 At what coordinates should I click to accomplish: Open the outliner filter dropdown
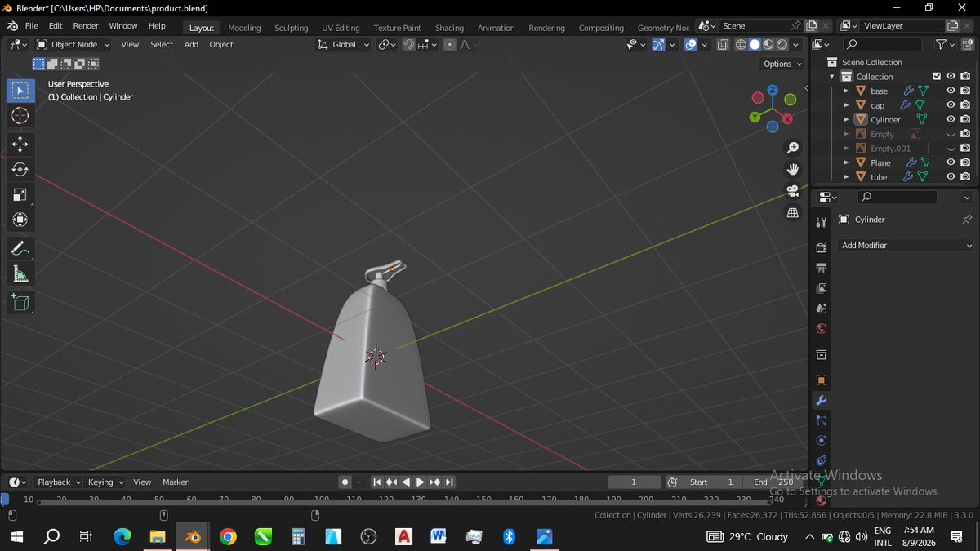click(944, 44)
